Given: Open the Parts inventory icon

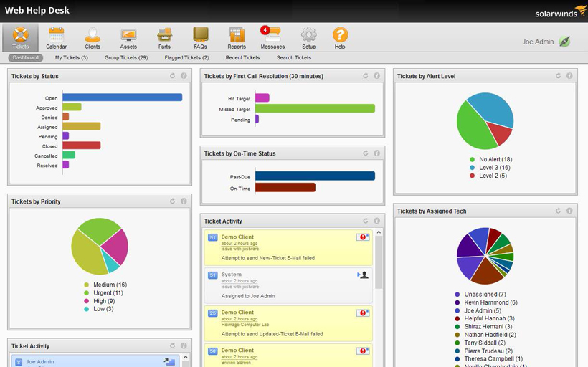Looking at the screenshot, I should click(x=164, y=35).
